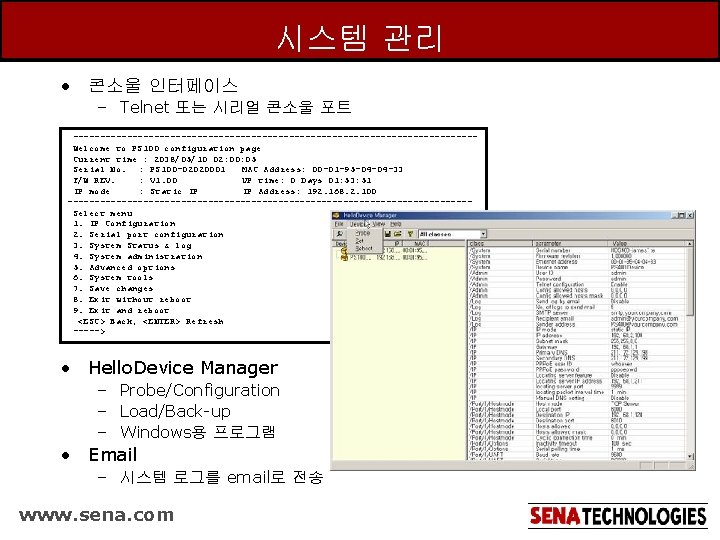This screenshot has width=720, height=540.
Task: Select the User ID parameter row
Action: pos(578,273)
